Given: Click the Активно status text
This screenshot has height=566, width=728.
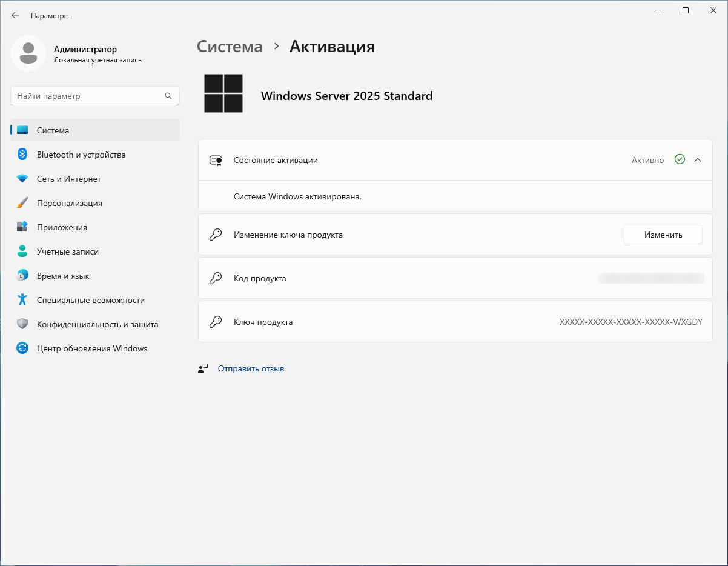Looking at the screenshot, I should click(647, 160).
